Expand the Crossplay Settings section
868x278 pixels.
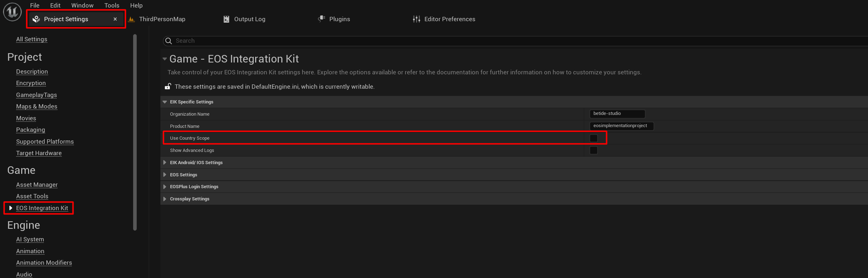pyautogui.click(x=165, y=199)
